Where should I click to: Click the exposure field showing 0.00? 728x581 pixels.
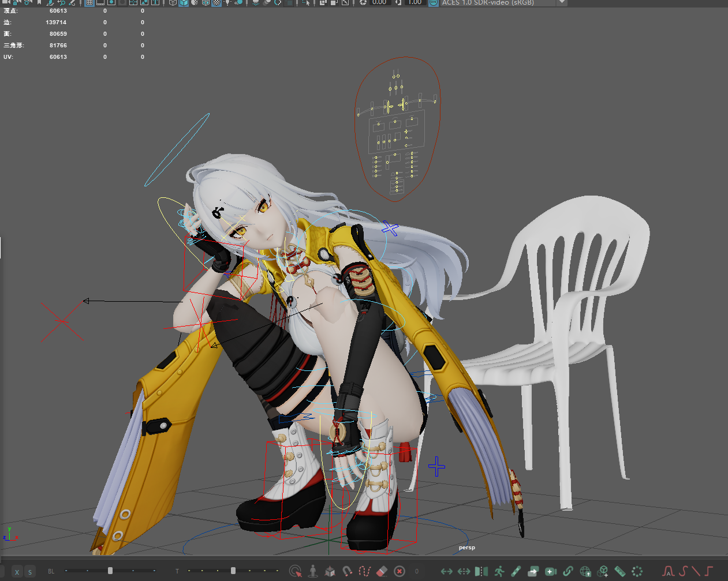pyautogui.click(x=379, y=3)
